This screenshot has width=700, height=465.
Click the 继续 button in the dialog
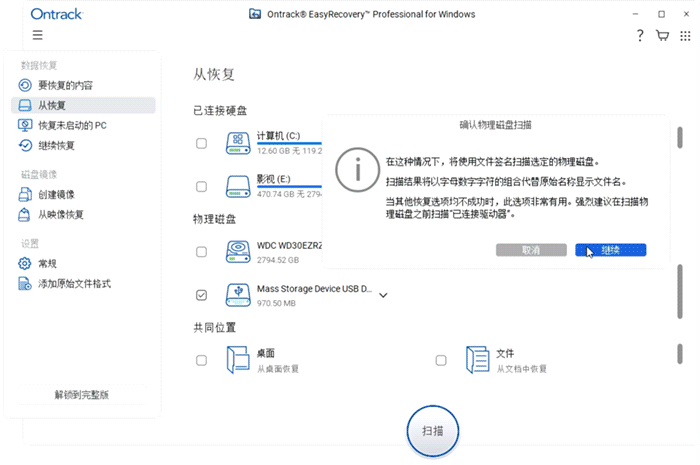click(x=611, y=250)
